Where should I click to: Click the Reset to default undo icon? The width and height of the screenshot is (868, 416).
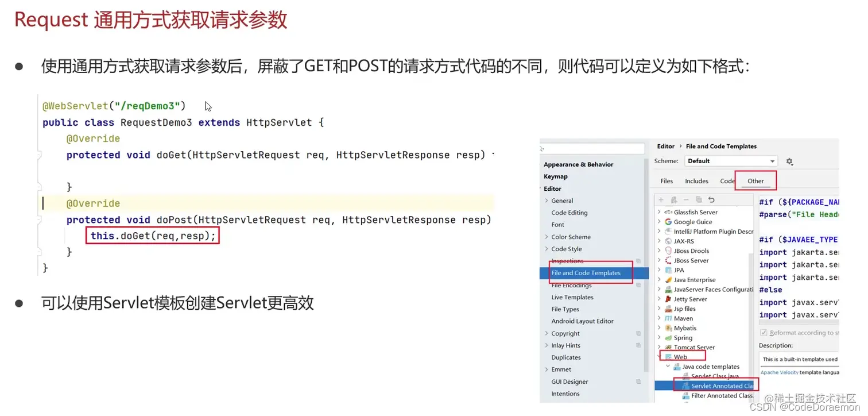[711, 200]
